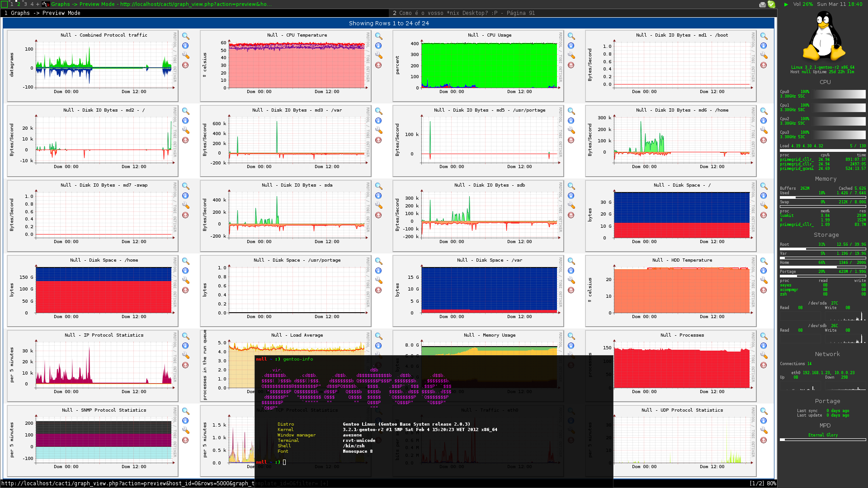
Task: Zoom the Combined Protocol traffic graph
Action: point(186,36)
